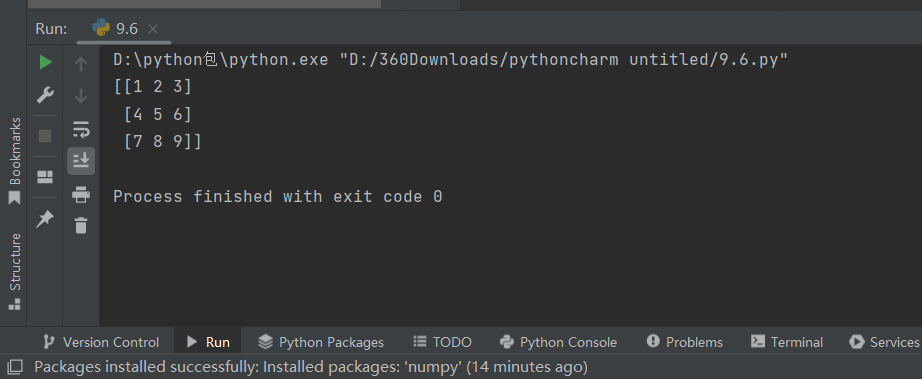The height and width of the screenshot is (379, 922).
Task: Click the Stop process square icon
Action: 45,136
